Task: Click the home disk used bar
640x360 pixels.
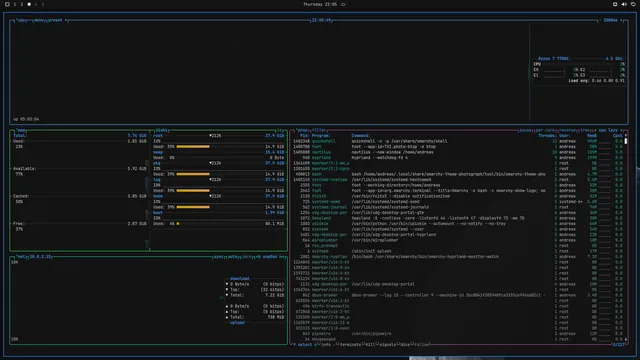Action: point(193,207)
